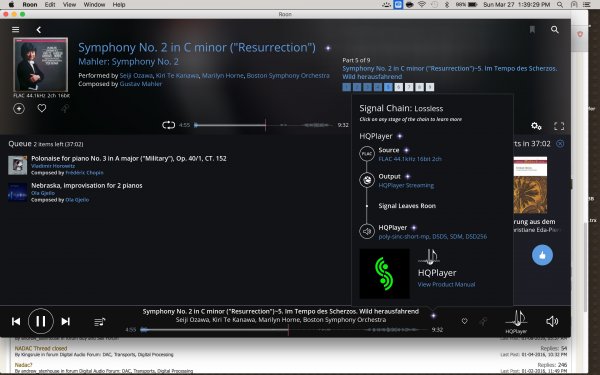Click the blue thumbs-up button

point(542,255)
